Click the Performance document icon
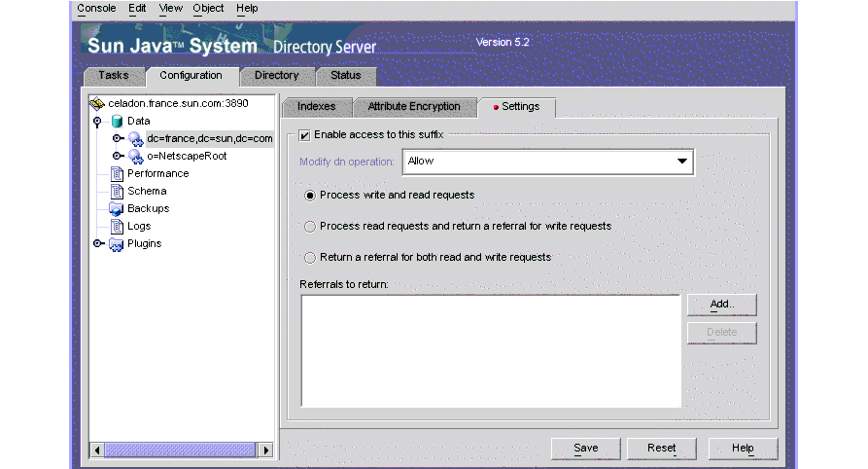 (117, 174)
